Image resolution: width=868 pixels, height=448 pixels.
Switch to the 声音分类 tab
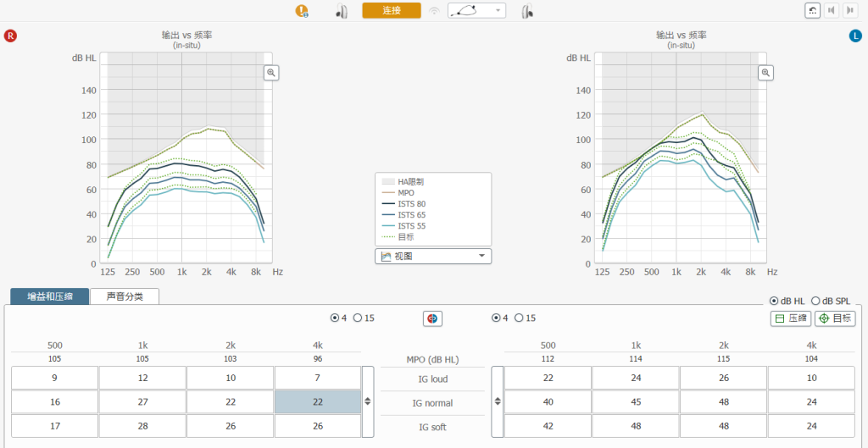[x=125, y=296]
